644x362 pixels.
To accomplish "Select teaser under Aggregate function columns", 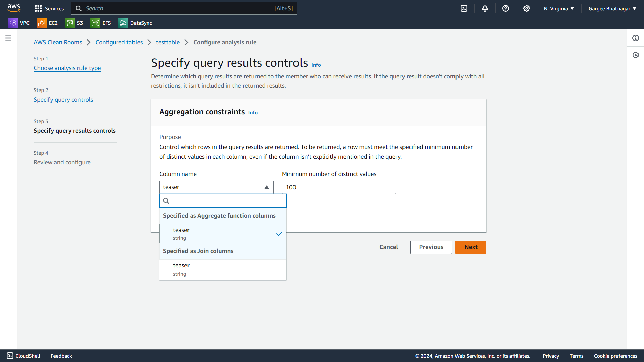I will click(223, 234).
